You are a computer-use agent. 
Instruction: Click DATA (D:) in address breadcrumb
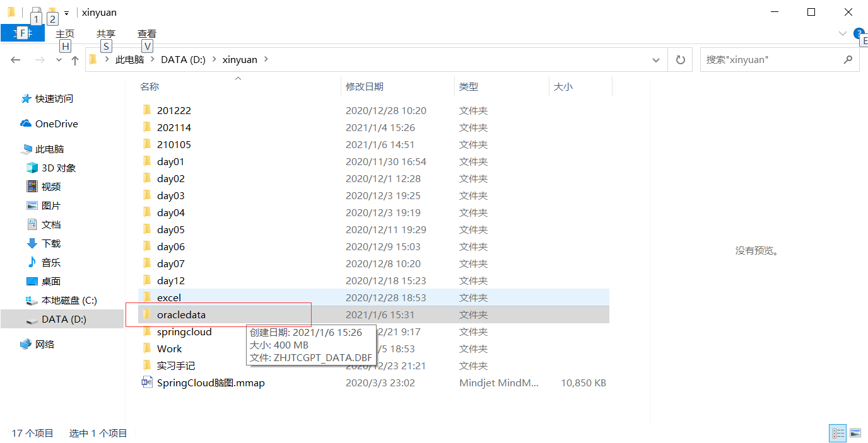click(x=183, y=59)
